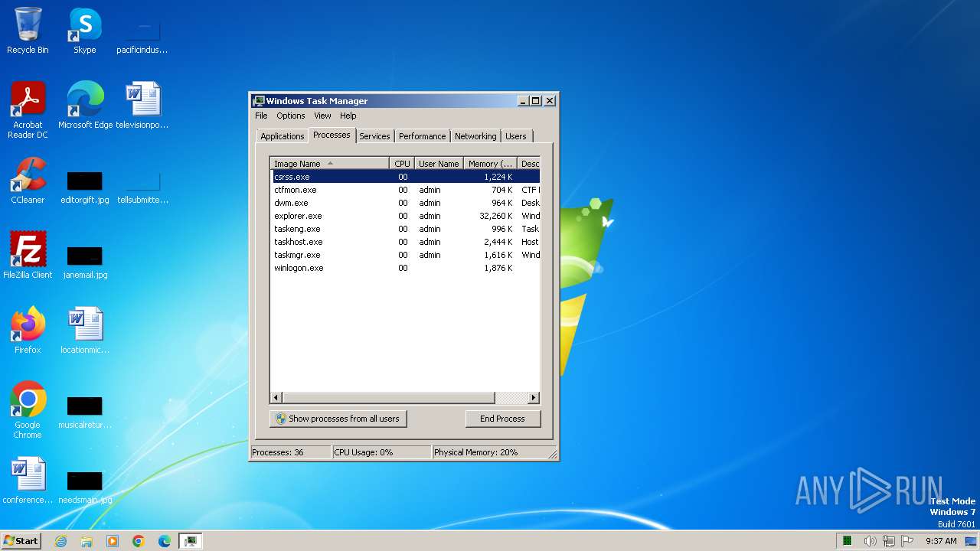The height and width of the screenshot is (551, 980).
Task: Select the taskmgr.exe process row
Action: click(x=405, y=255)
